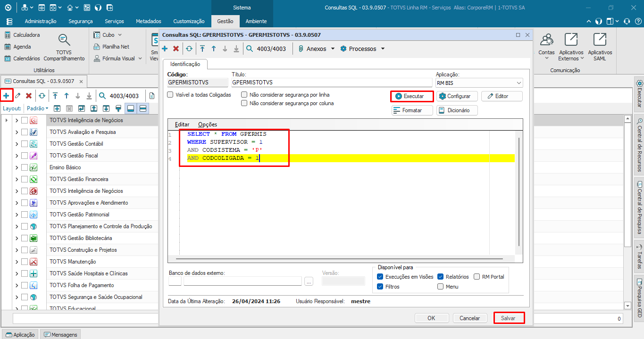Open the search magnifier in the dialog toolbar
Viewport: 644px width, 339px height.
pos(250,49)
